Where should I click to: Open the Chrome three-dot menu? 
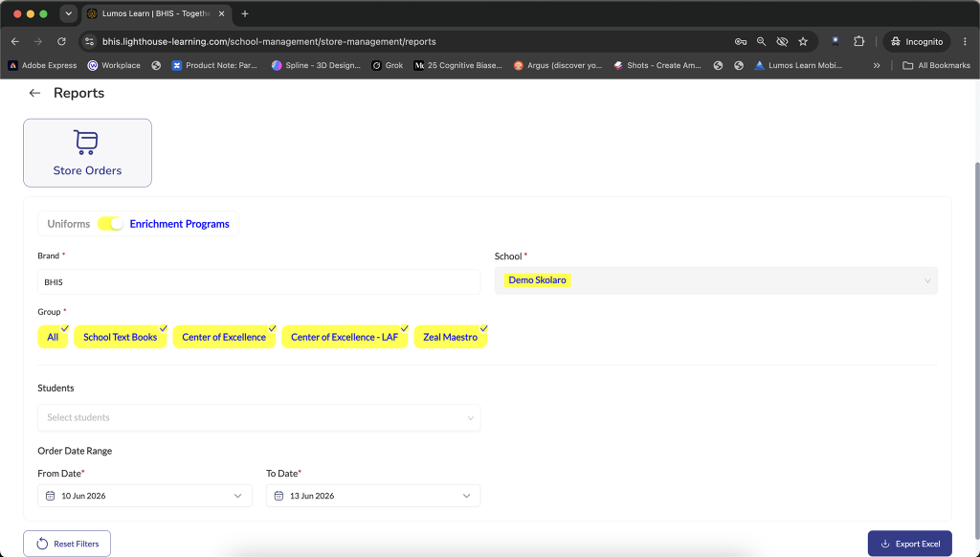pyautogui.click(x=965, y=41)
